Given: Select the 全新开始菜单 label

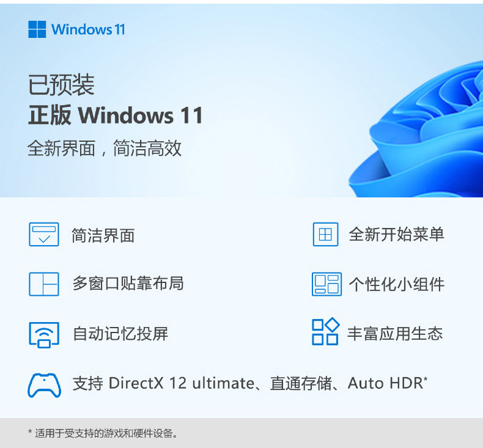Looking at the screenshot, I should [396, 234].
